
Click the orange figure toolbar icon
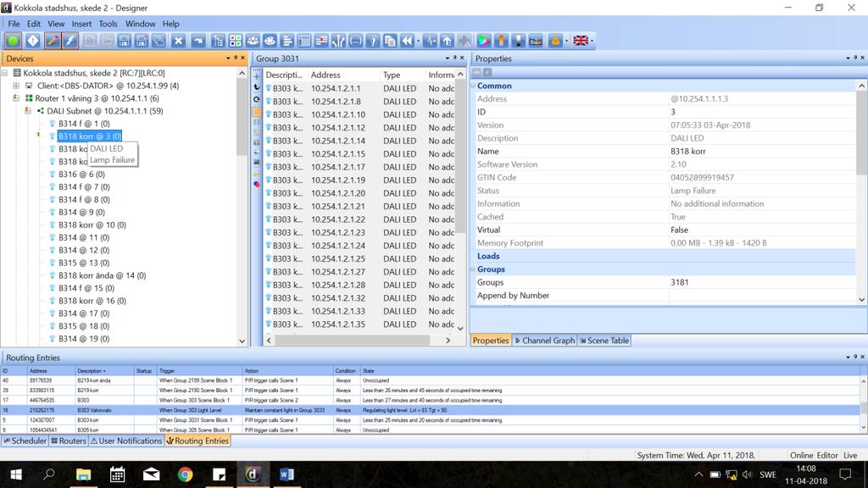(501, 41)
